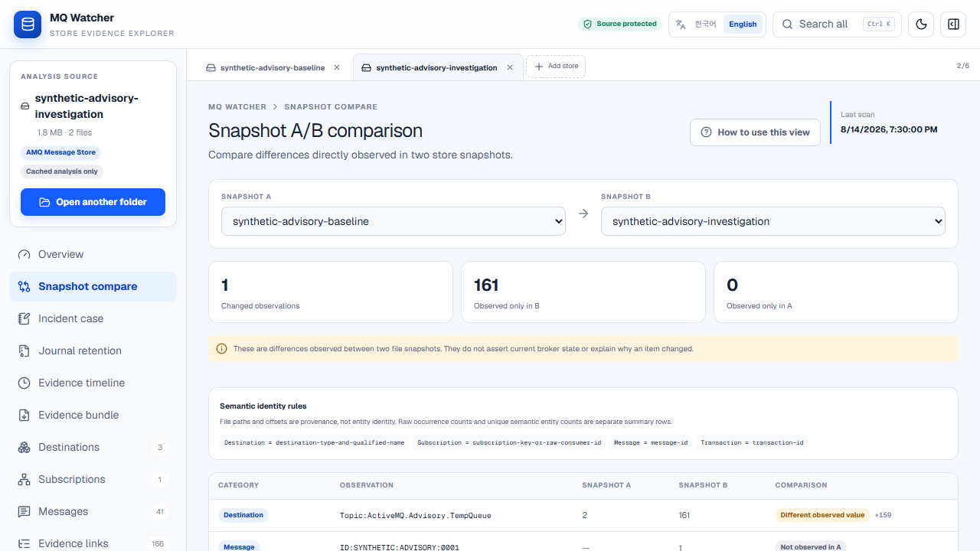
Task: Go to Overview in the sidebar
Action: pos(93,254)
